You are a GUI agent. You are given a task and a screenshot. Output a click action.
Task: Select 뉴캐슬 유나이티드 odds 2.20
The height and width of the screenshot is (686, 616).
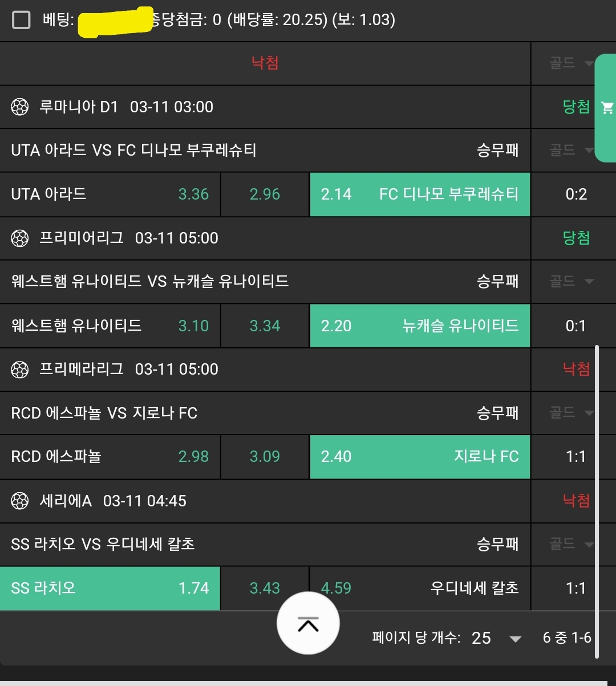[x=420, y=326]
